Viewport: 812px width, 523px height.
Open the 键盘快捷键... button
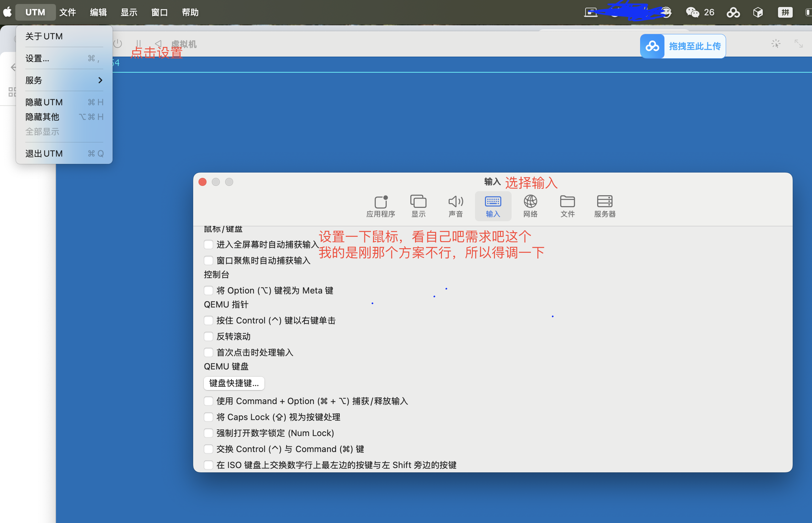(234, 383)
